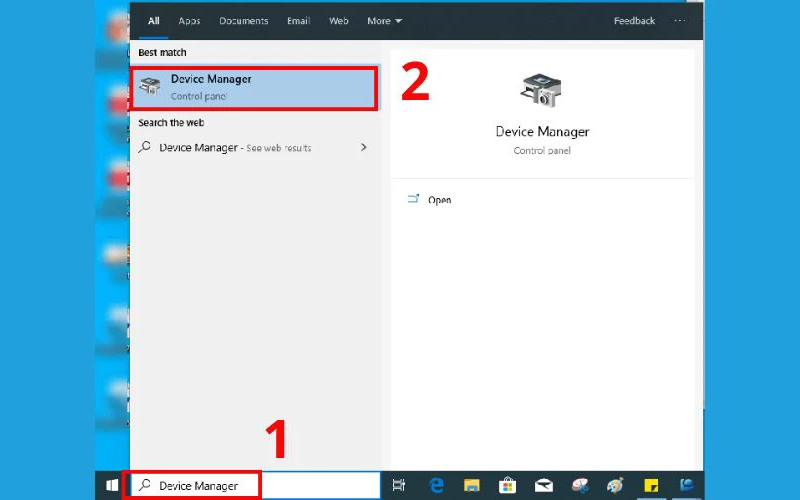Switch to the Apps tab

click(189, 21)
